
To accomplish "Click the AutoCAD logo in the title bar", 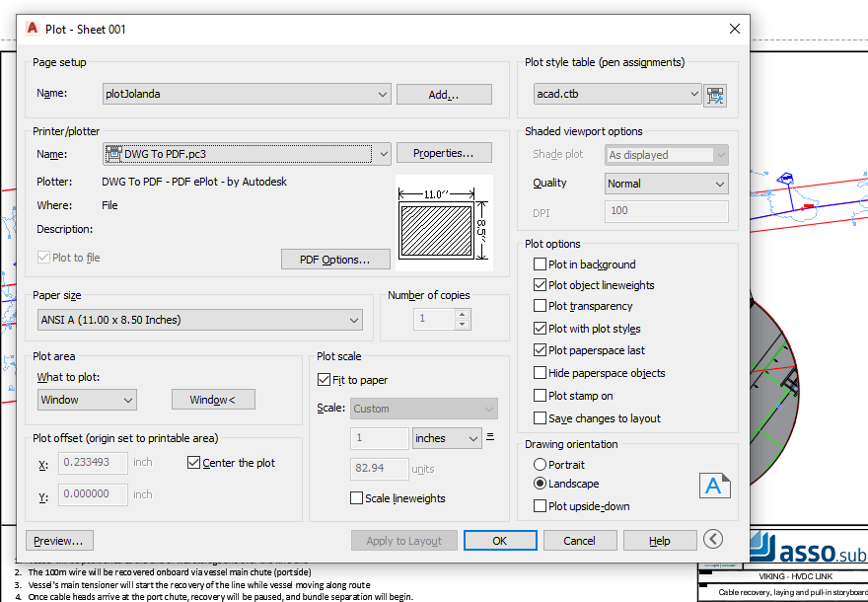I will [x=33, y=29].
